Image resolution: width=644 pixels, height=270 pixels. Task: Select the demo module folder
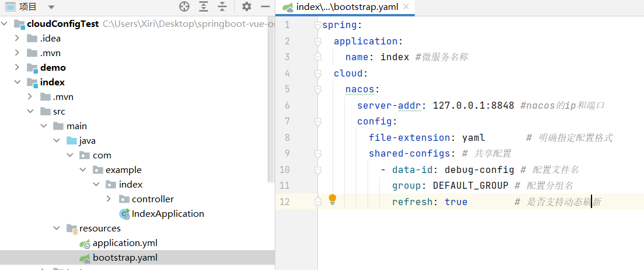53,68
